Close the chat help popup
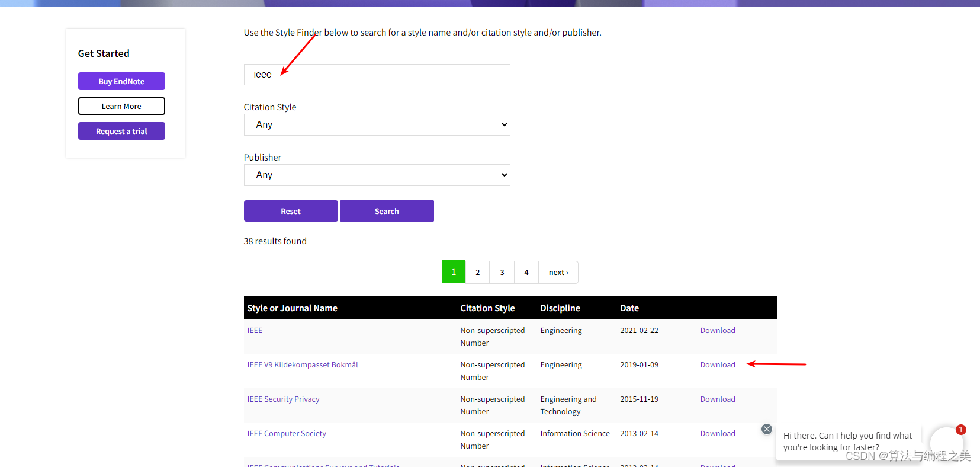Viewport: 980px width, 467px height. pos(766,429)
